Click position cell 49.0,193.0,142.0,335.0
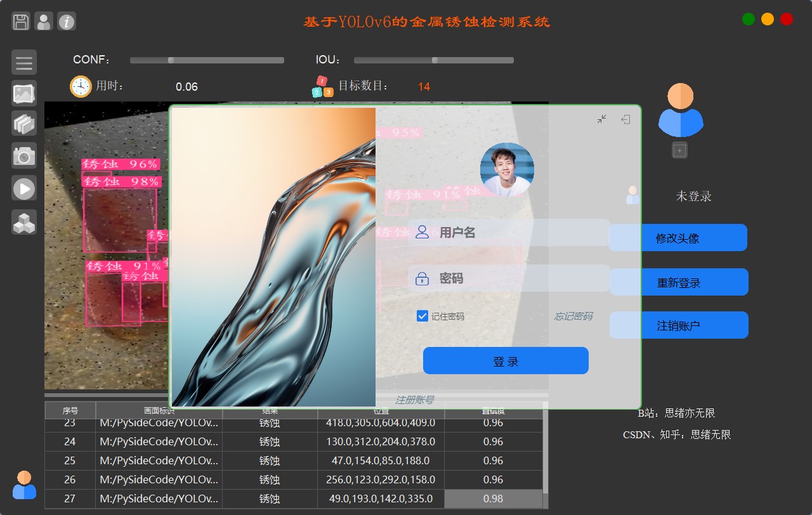This screenshot has width=812, height=515. pyautogui.click(x=381, y=499)
